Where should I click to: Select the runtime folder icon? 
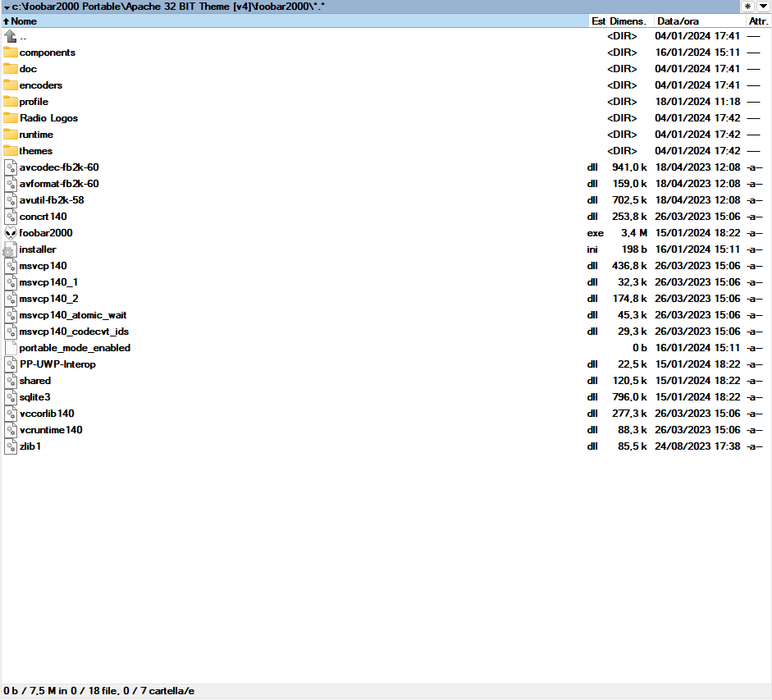(11, 135)
